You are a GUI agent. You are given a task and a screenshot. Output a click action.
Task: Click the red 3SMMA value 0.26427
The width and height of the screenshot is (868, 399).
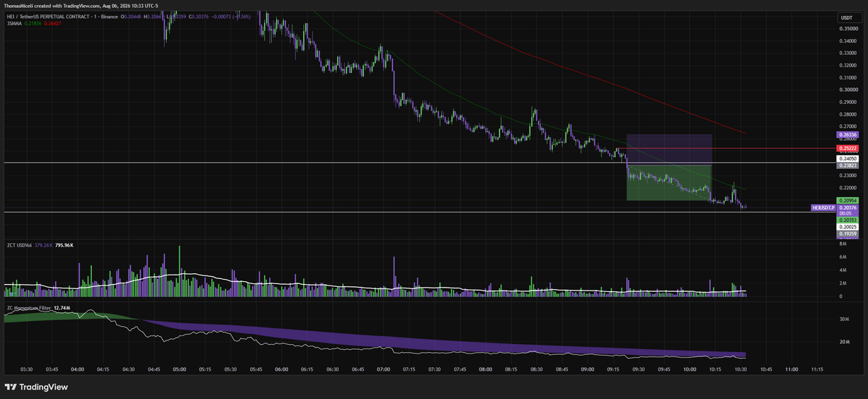click(x=53, y=24)
